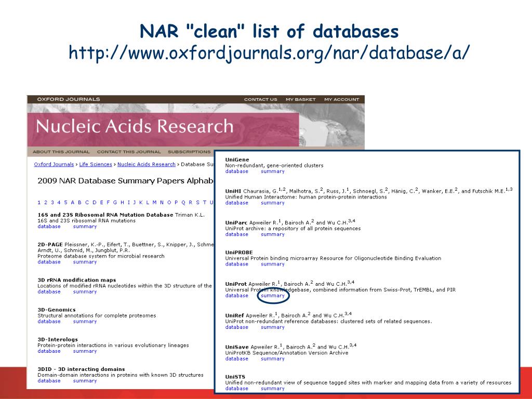
Task: Open database link for 3D rRNA modification maps
Action: pos(49,291)
